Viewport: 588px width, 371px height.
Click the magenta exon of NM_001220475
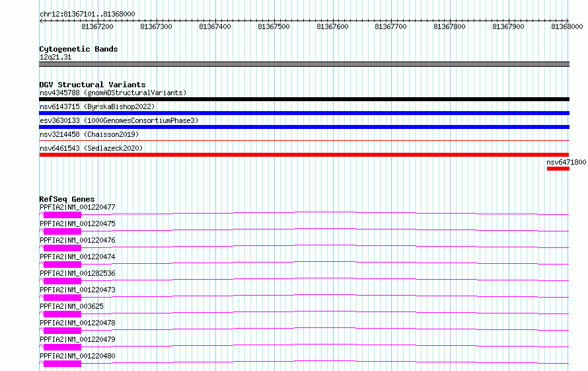pos(62,231)
